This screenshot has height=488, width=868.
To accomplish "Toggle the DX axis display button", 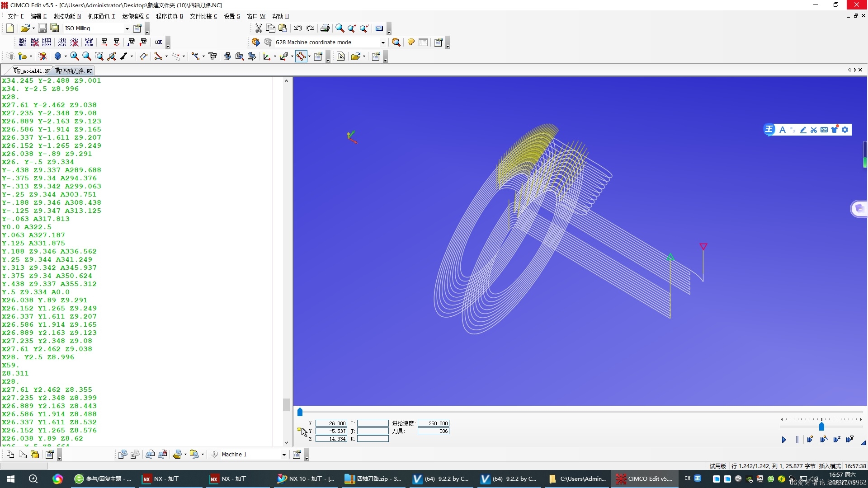I will pos(158,41).
